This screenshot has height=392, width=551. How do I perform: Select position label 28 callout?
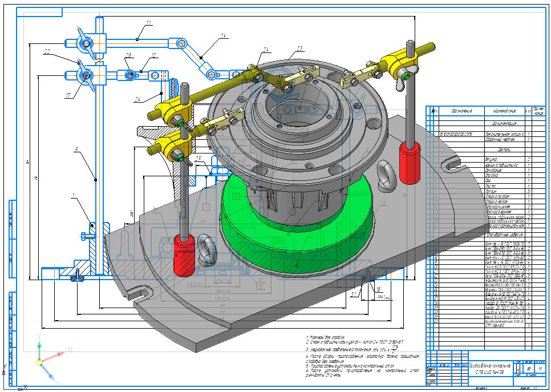click(129, 55)
